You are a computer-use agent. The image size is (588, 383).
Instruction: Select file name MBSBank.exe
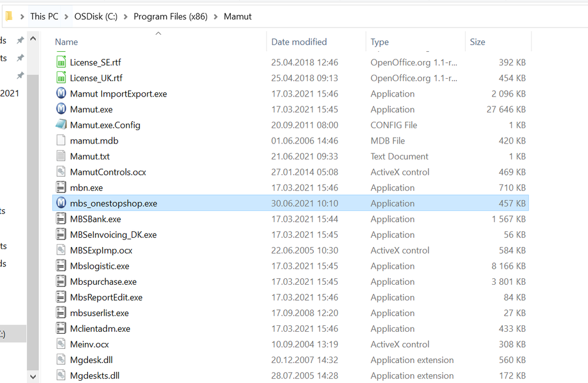coord(95,219)
